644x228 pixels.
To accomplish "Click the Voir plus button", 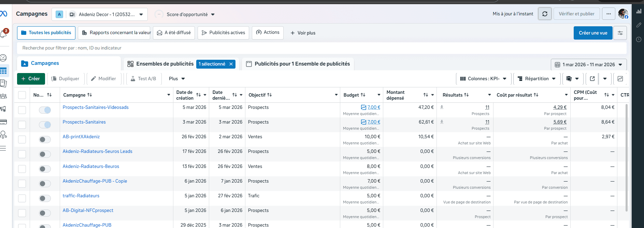I will pyautogui.click(x=303, y=33).
